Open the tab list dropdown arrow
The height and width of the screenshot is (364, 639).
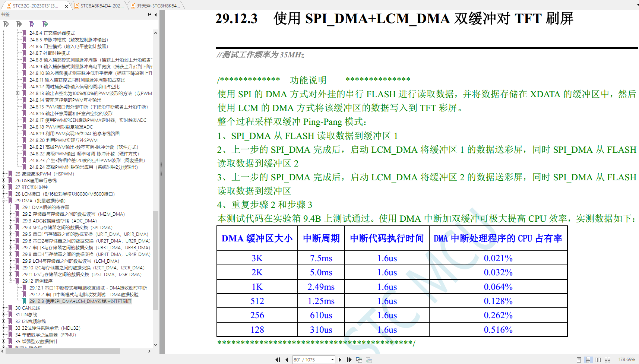[x=638, y=5]
